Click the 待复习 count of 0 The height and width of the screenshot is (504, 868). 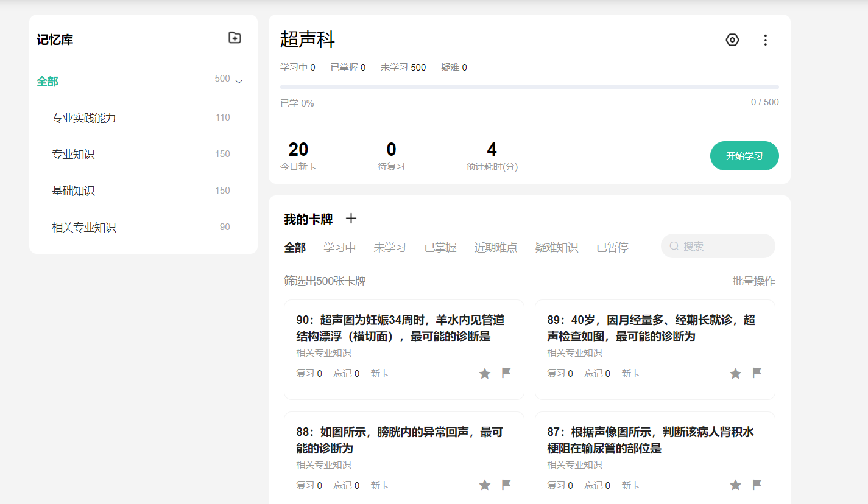(x=391, y=149)
